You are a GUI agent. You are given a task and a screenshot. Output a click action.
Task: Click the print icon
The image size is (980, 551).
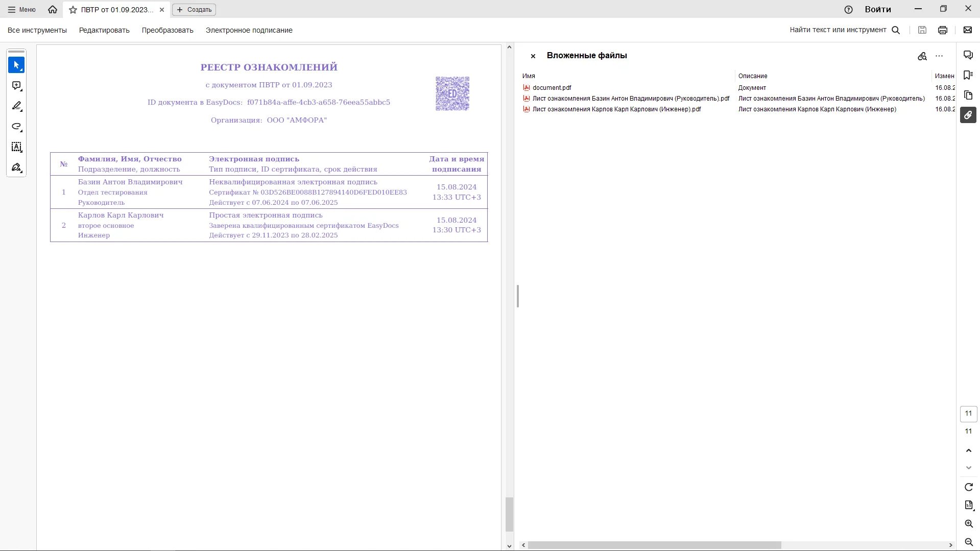point(943,30)
